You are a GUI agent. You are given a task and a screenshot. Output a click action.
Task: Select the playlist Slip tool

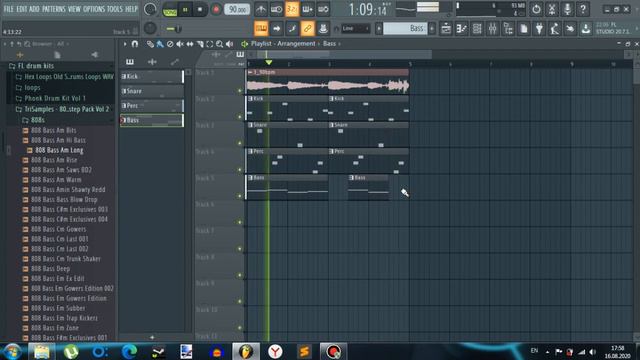click(x=190, y=44)
